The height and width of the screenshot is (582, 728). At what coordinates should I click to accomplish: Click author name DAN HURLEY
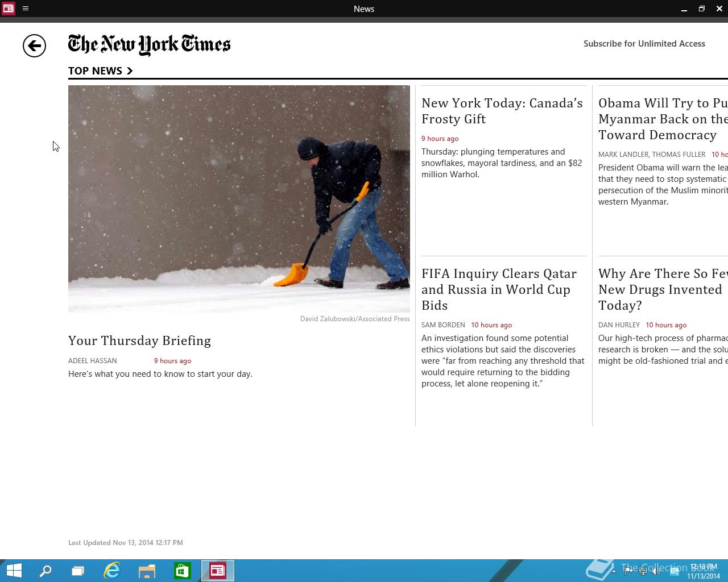619,325
